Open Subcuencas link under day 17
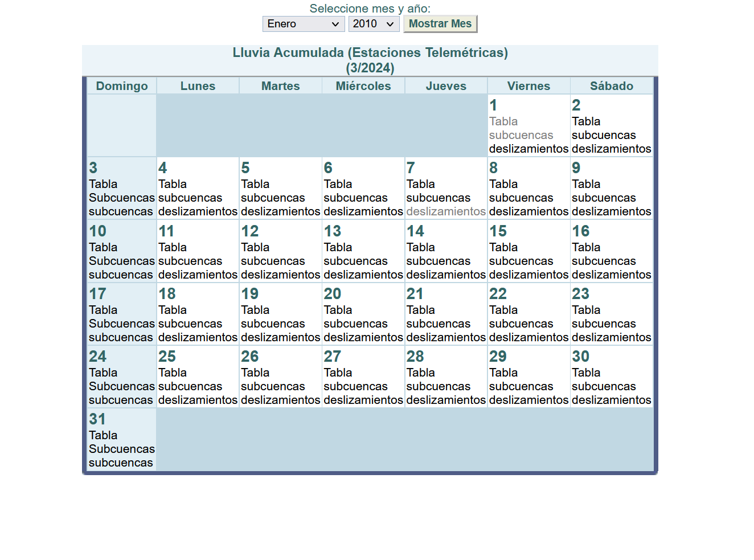The height and width of the screenshot is (560, 754). click(122, 324)
